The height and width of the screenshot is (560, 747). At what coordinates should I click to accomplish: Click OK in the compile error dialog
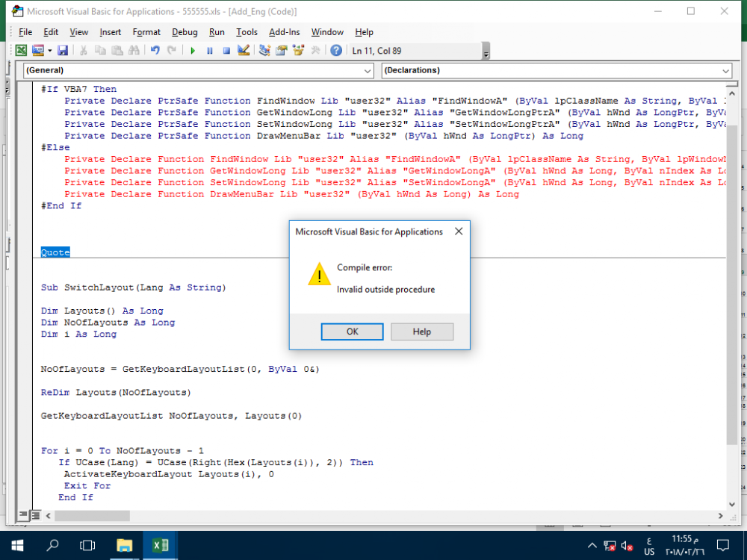coord(353,332)
